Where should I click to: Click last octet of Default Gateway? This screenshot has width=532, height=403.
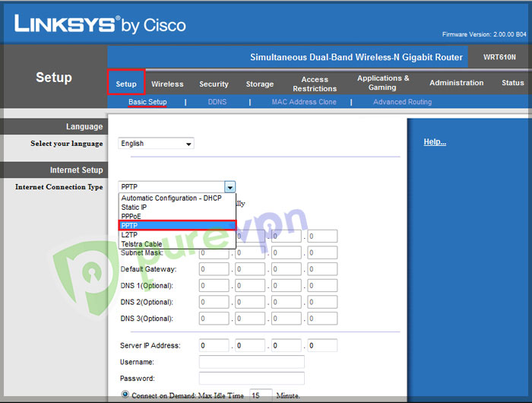click(322, 269)
